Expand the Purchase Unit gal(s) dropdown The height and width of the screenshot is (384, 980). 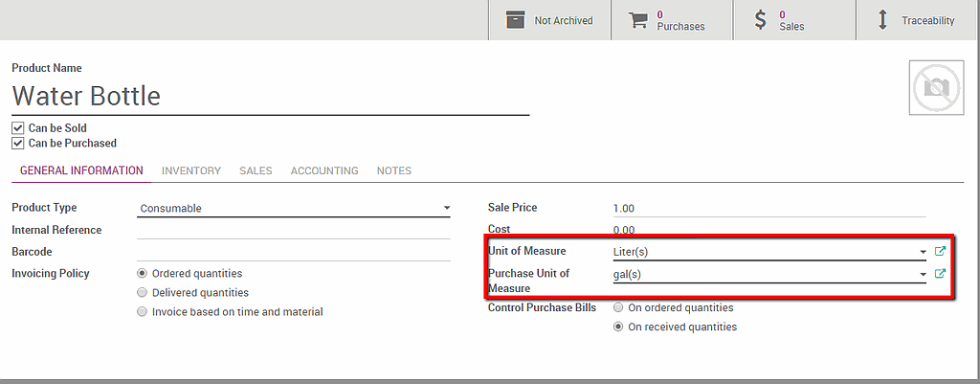923,274
